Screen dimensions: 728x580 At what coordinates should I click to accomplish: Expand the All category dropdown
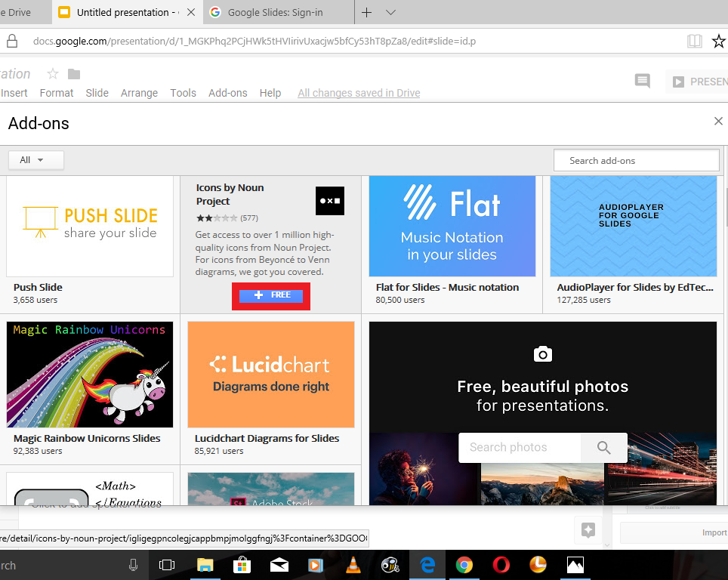pyautogui.click(x=35, y=160)
